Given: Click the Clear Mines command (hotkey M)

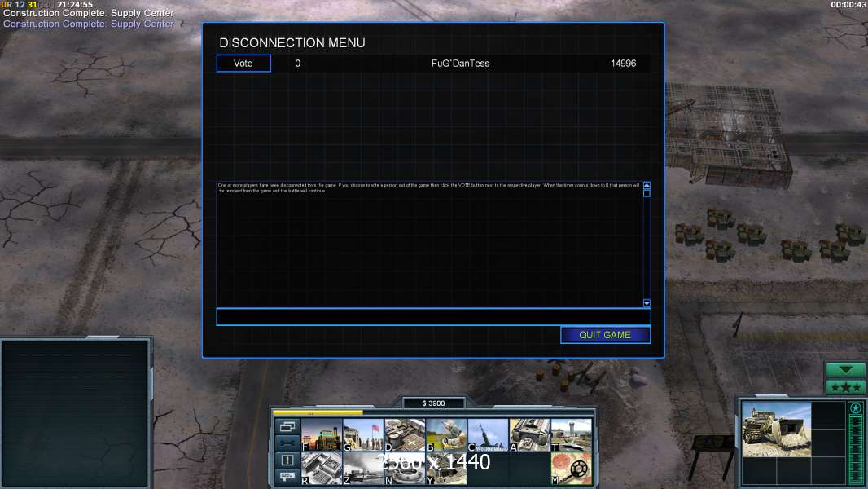Looking at the screenshot, I should click(572, 469).
